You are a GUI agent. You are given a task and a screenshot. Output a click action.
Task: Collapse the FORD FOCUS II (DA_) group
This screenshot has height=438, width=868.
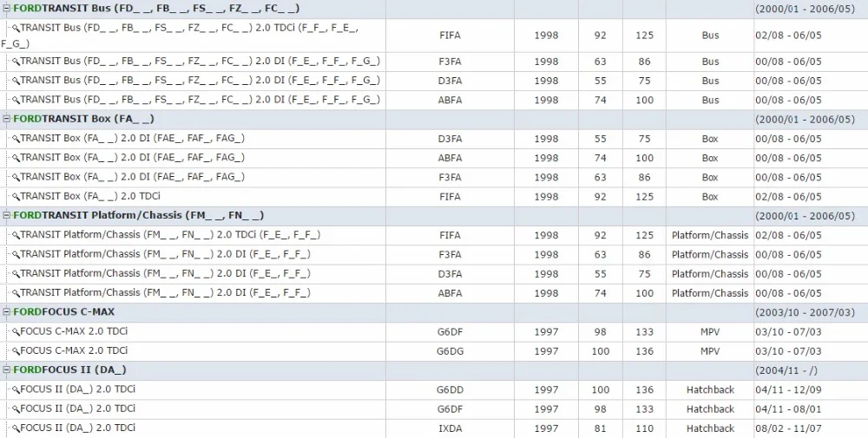[x=7, y=369]
